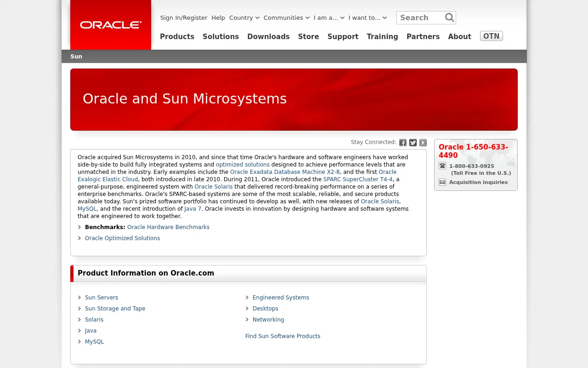
Task: Click the envelope icon for Acquisition inquiries
Action: [x=442, y=182]
